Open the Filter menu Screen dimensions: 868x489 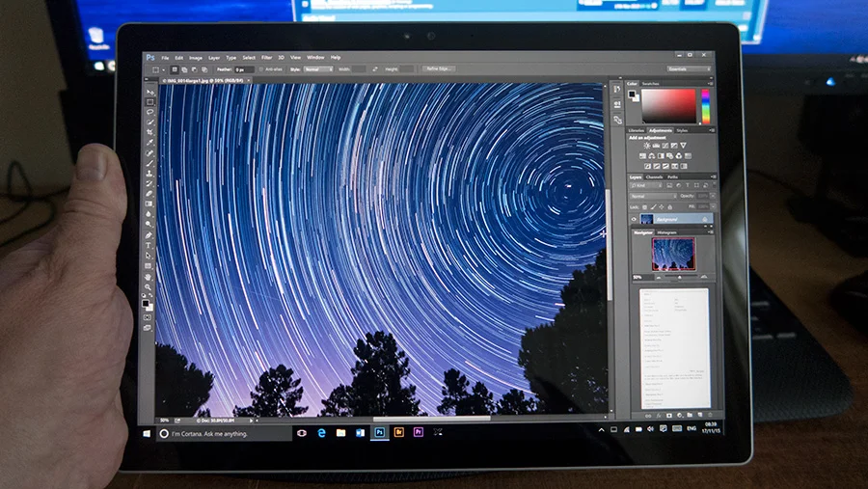(x=266, y=57)
